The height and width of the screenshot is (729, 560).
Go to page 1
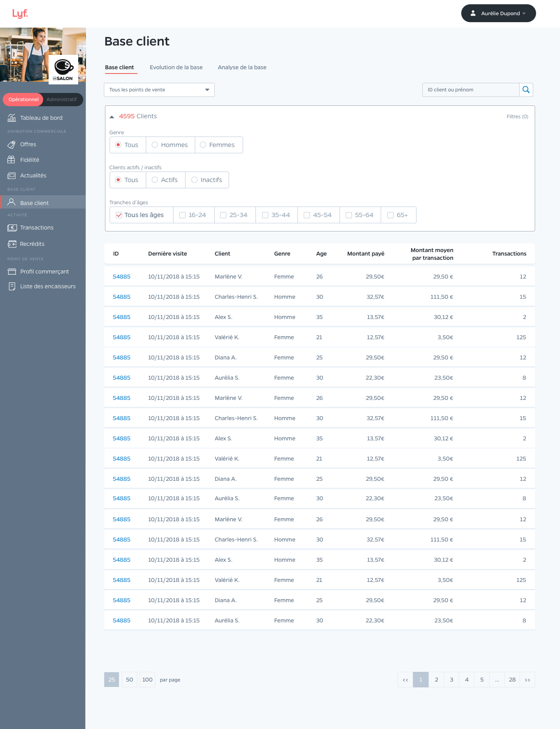click(x=421, y=680)
